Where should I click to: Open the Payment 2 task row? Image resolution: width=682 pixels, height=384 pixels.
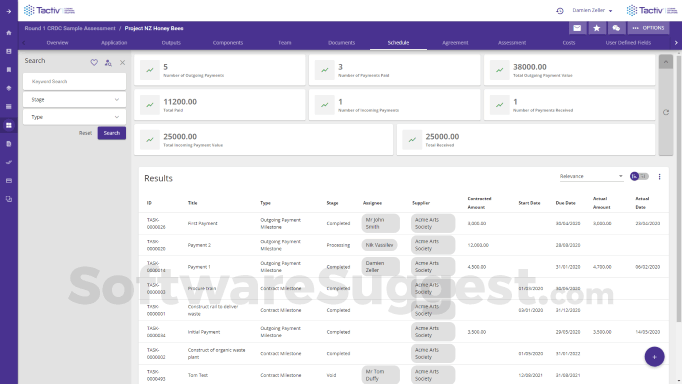(404, 245)
